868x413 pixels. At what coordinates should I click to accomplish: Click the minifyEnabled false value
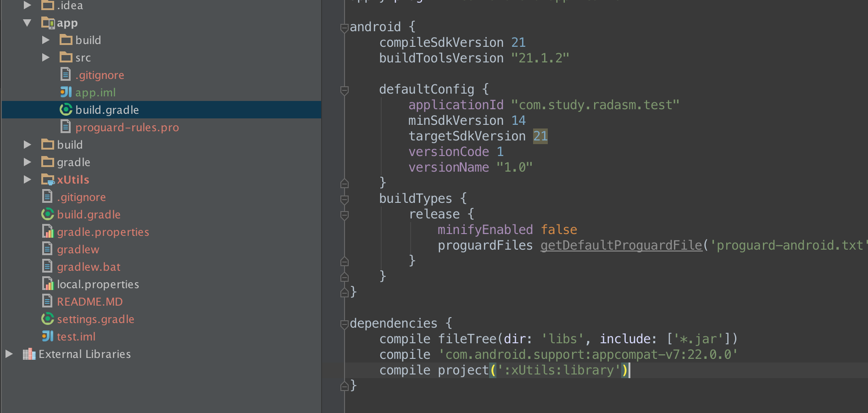pyautogui.click(x=559, y=230)
